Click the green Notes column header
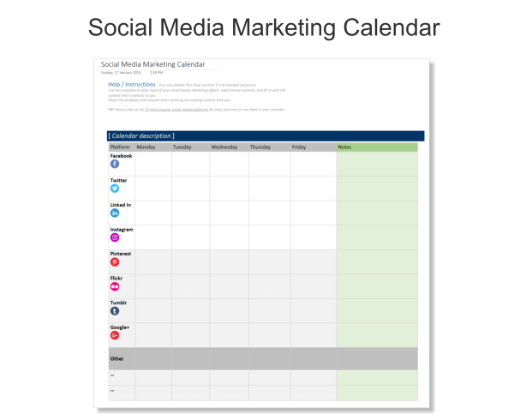The width and height of the screenshot is (514, 420). click(377, 147)
